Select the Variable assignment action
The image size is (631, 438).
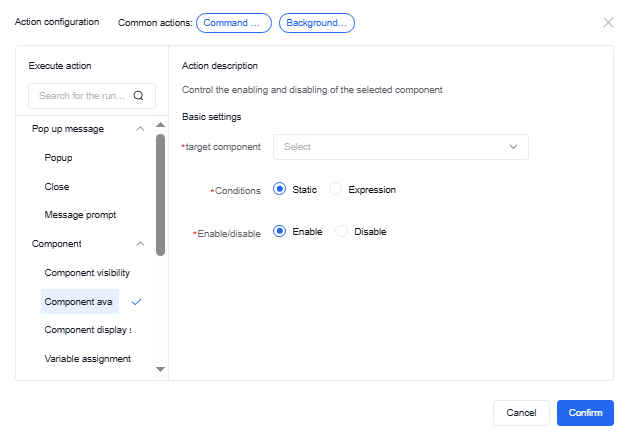pos(87,358)
